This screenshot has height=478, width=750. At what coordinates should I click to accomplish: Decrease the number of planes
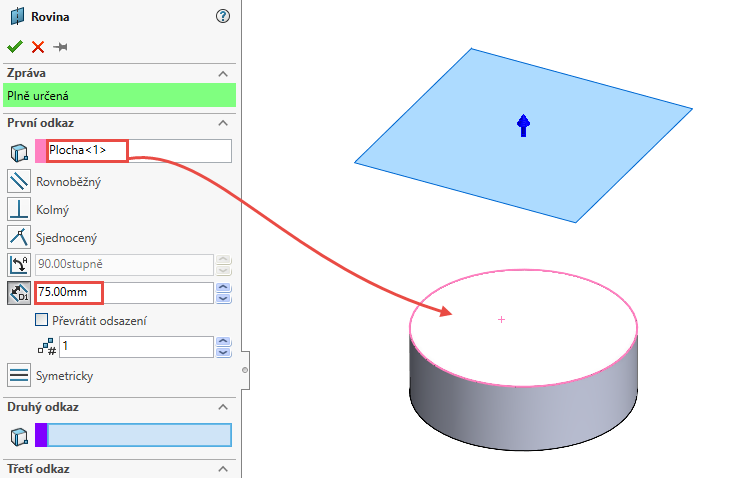click(x=224, y=352)
